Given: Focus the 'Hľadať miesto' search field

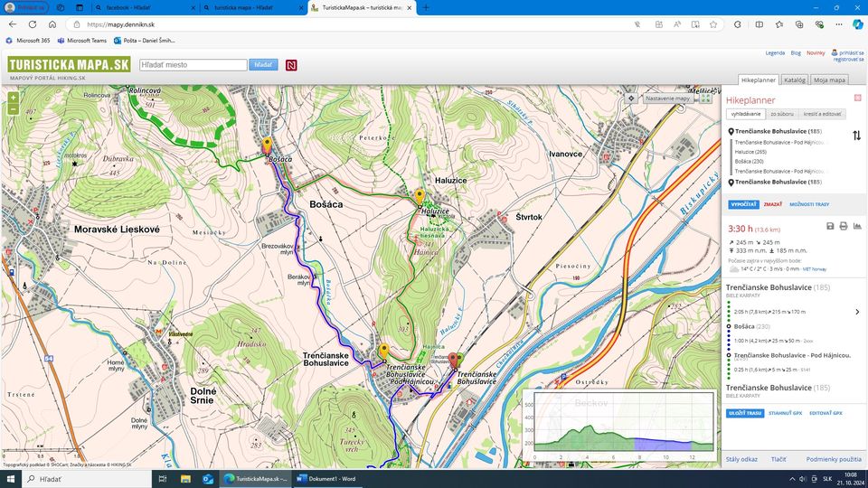Looking at the screenshot, I should pyautogui.click(x=193, y=65).
